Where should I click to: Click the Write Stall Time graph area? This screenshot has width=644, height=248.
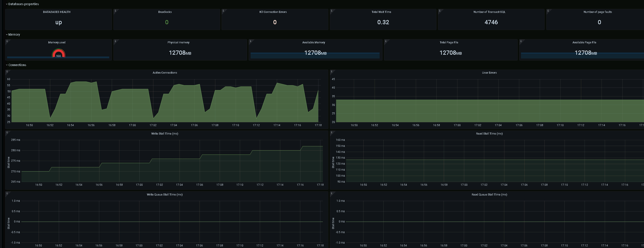click(172, 161)
